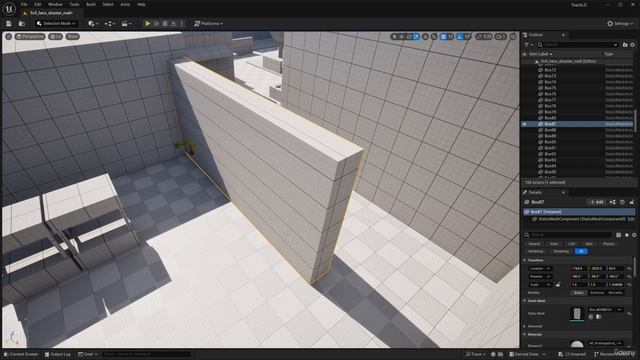Screen dimensions: 640x360
Task: Click the green Play button
Action: tap(148, 24)
